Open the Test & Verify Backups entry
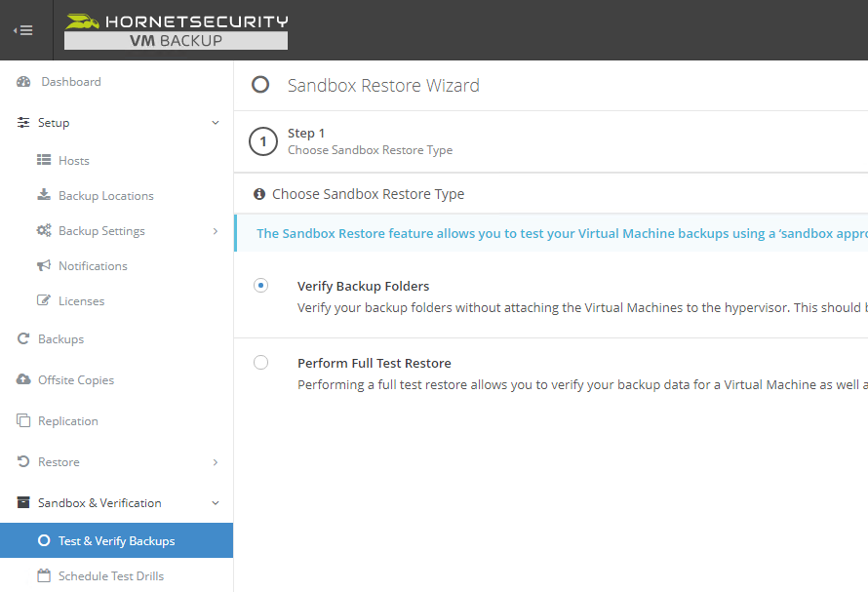This screenshot has height=592, width=868. (107, 540)
